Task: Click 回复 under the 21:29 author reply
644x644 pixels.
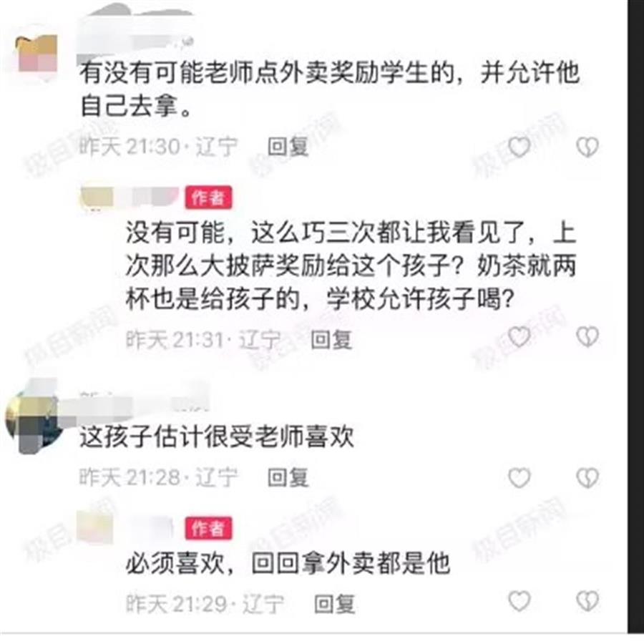Action: pyautogui.click(x=334, y=604)
